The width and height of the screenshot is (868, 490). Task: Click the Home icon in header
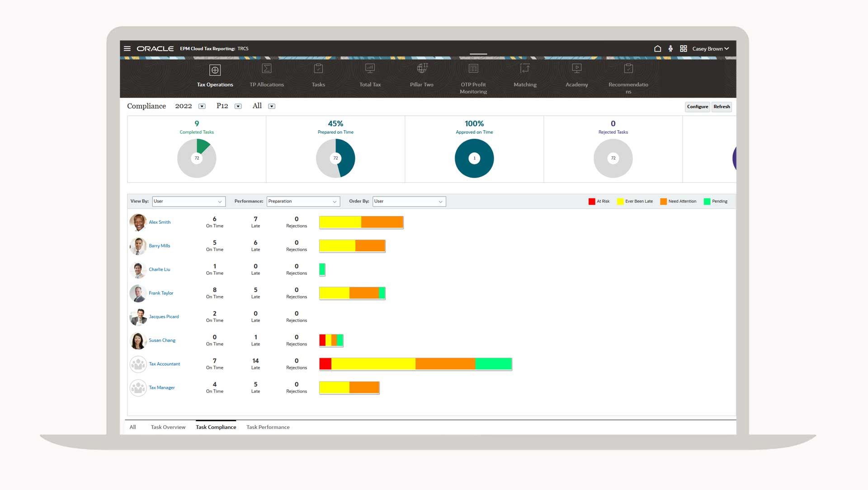click(x=657, y=48)
